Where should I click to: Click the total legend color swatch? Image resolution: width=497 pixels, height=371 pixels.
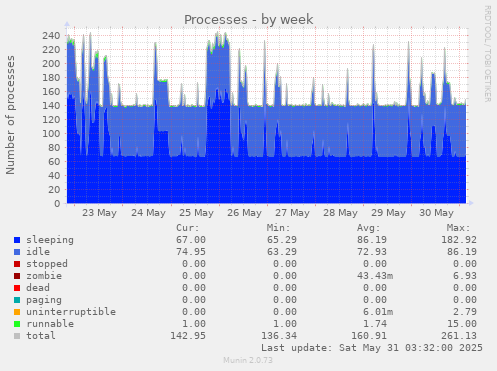[17, 336]
